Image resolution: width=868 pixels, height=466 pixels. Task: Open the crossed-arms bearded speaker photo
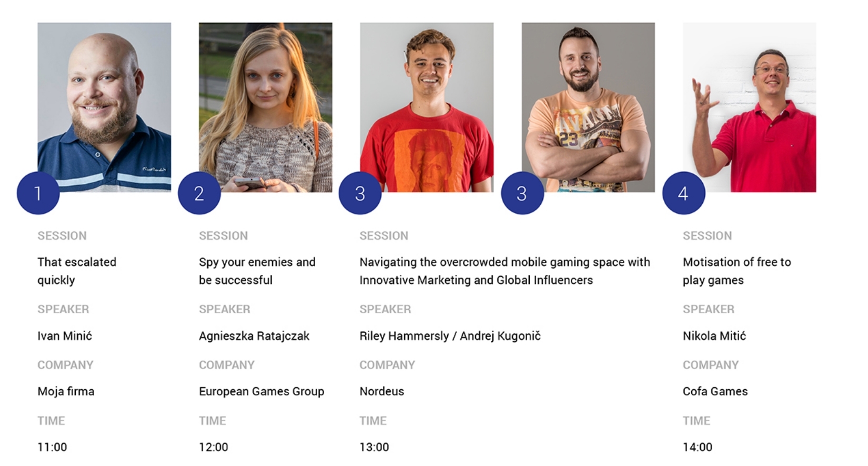pyautogui.click(x=588, y=107)
